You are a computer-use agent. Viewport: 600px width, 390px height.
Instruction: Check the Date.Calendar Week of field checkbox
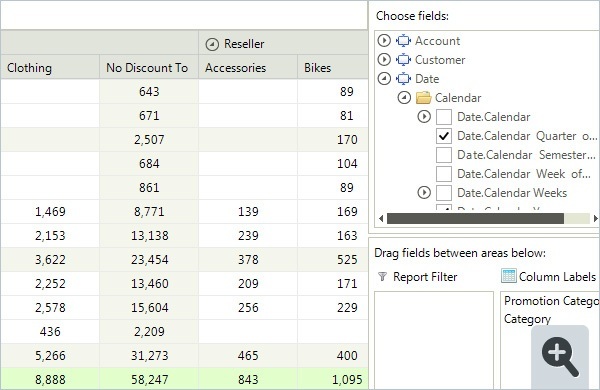(444, 174)
